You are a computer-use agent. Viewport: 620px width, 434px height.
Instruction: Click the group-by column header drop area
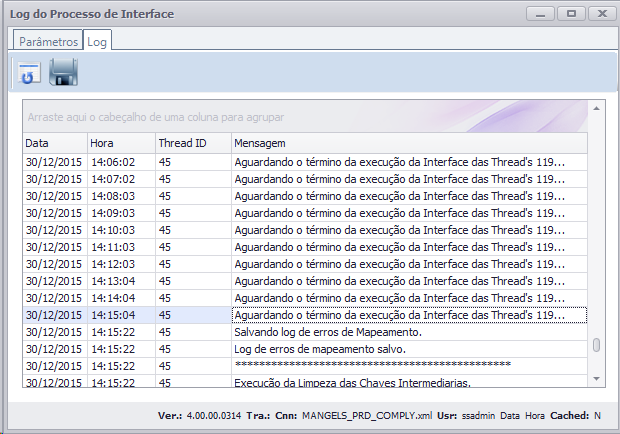(x=305, y=117)
